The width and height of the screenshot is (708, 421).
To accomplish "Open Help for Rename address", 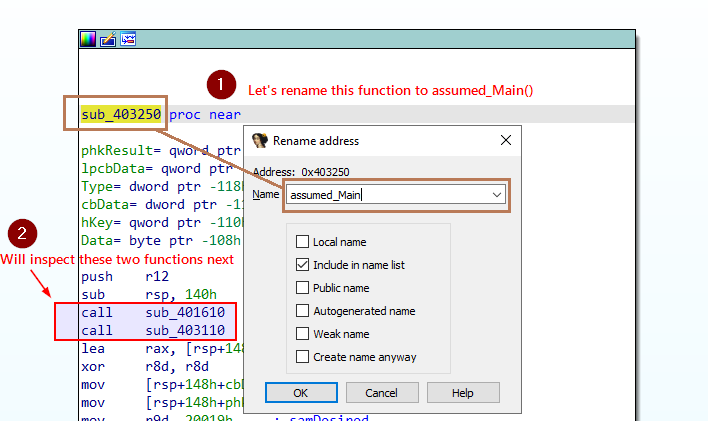I will pyautogui.click(x=463, y=393).
